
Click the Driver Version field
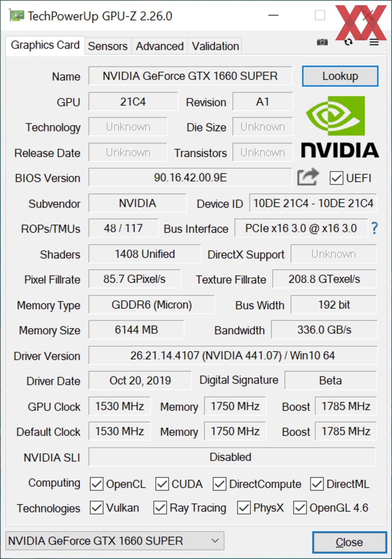233,356
